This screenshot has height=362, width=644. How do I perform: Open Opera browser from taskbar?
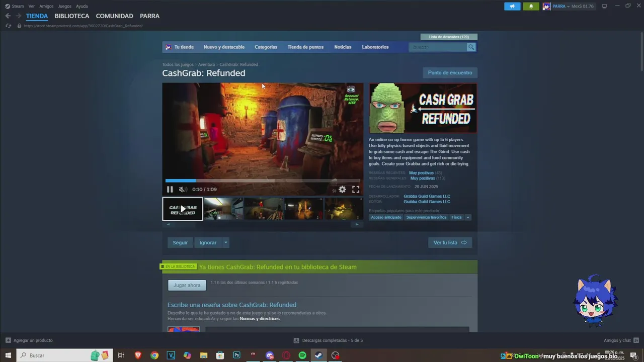tap(286, 355)
